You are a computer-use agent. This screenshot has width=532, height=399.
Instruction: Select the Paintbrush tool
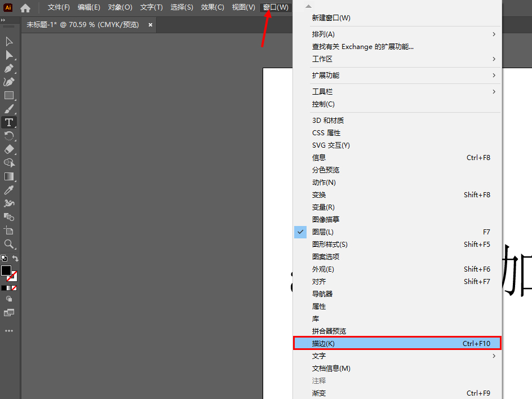click(9, 109)
